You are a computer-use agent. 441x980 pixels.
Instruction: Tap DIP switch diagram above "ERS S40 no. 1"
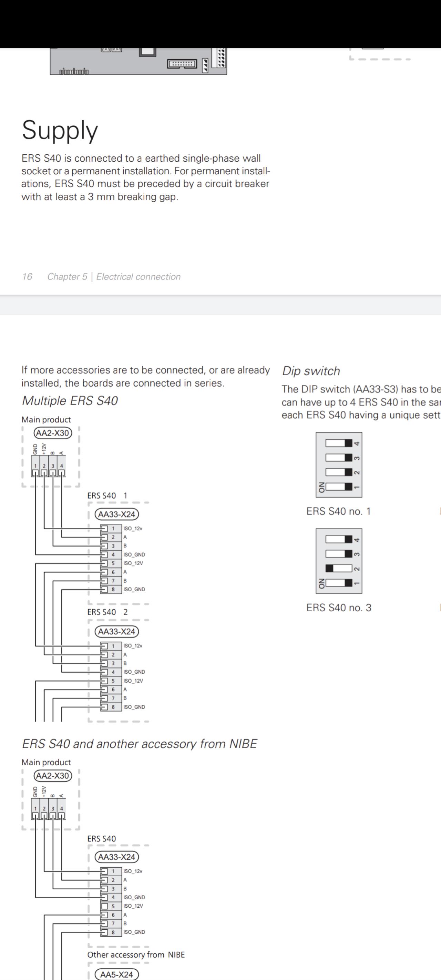(339, 465)
